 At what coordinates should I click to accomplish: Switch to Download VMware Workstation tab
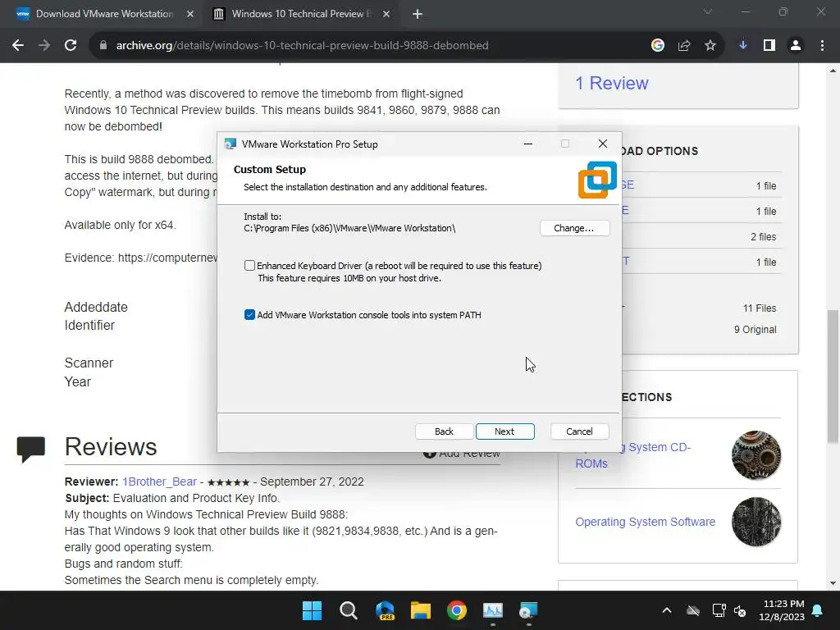coord(104,14)
